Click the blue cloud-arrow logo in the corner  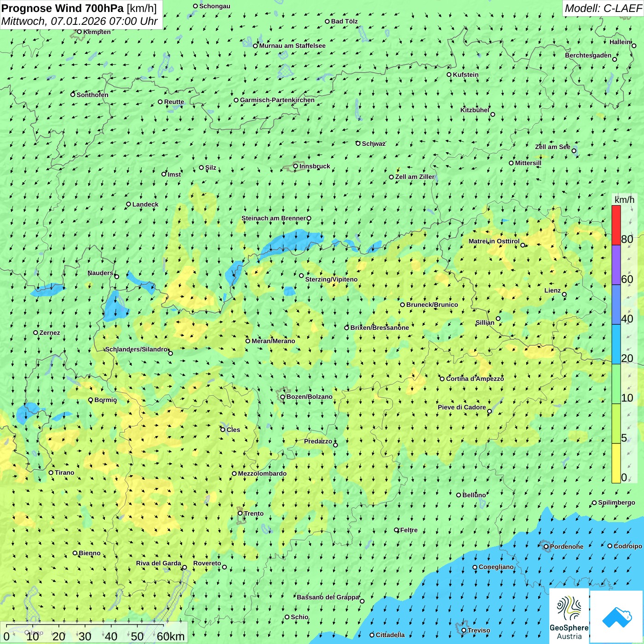[617, 617]
